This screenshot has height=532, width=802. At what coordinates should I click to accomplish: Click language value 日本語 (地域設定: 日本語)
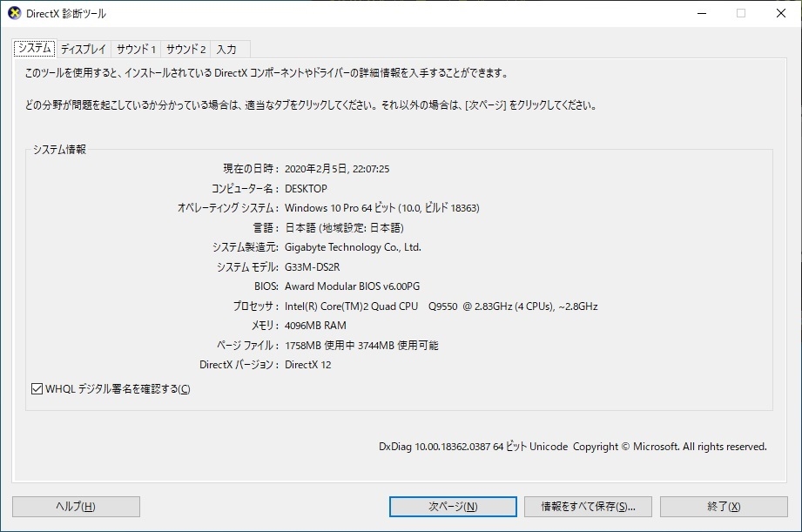[x=344, y=227]
